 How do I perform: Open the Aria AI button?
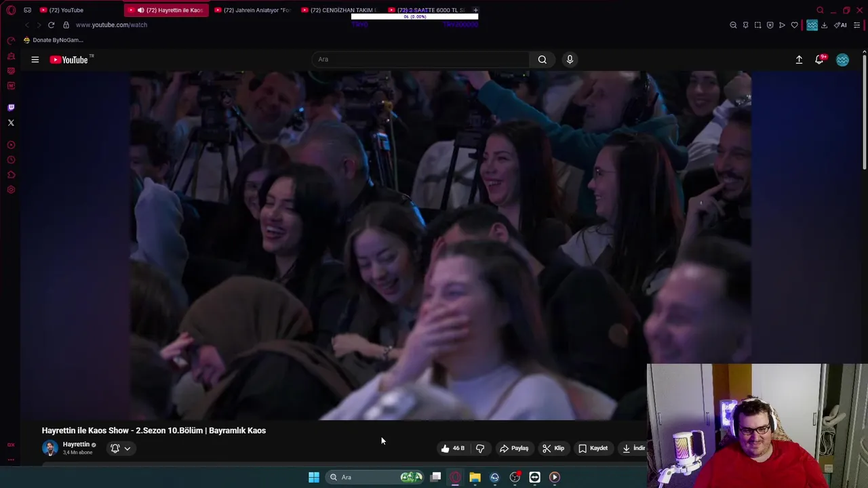click(x=840, y=25)
